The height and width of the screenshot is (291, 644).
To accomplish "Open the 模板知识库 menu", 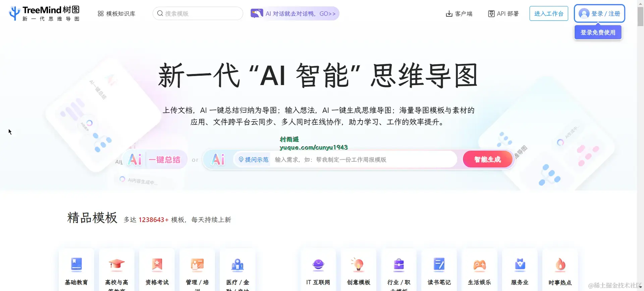I will pyautogui.click(x=116, y=14).
